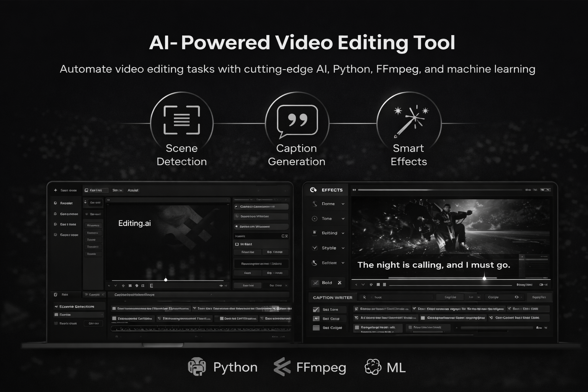The image size is (588, 392).
Task: Open the Caption Writer panel header
Action: (x=332, y=297)
